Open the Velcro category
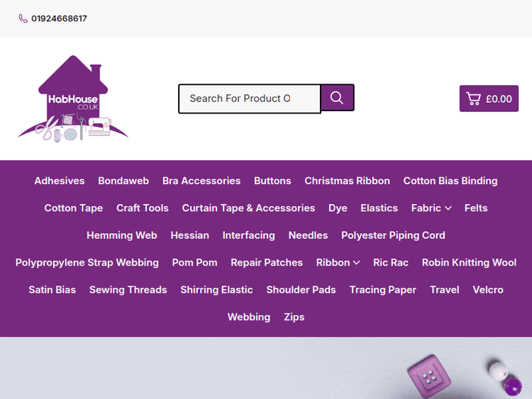 tap(488, 289)
